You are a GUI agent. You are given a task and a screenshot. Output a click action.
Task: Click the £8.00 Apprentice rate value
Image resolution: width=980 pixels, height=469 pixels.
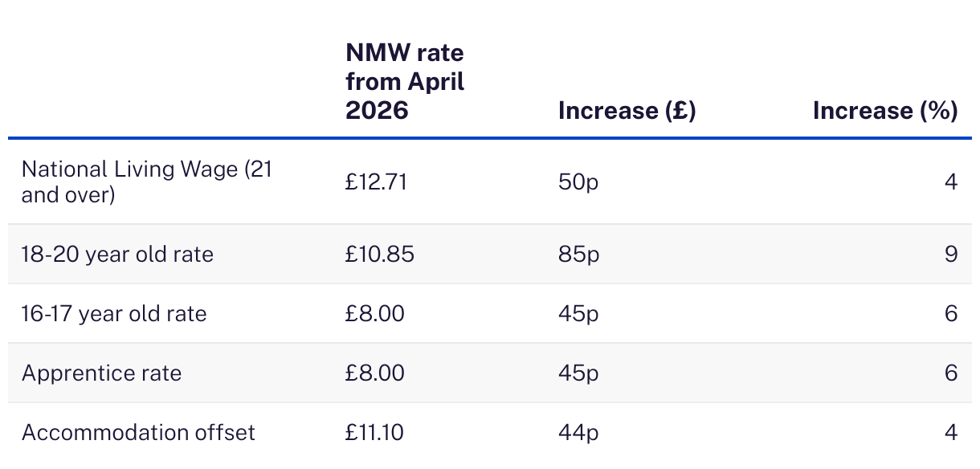point(375,373)
